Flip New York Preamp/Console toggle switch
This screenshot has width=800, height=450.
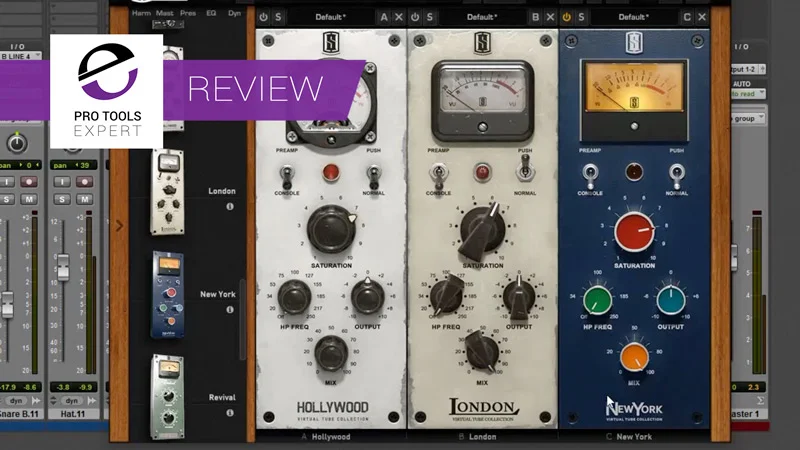click(590, 175)
